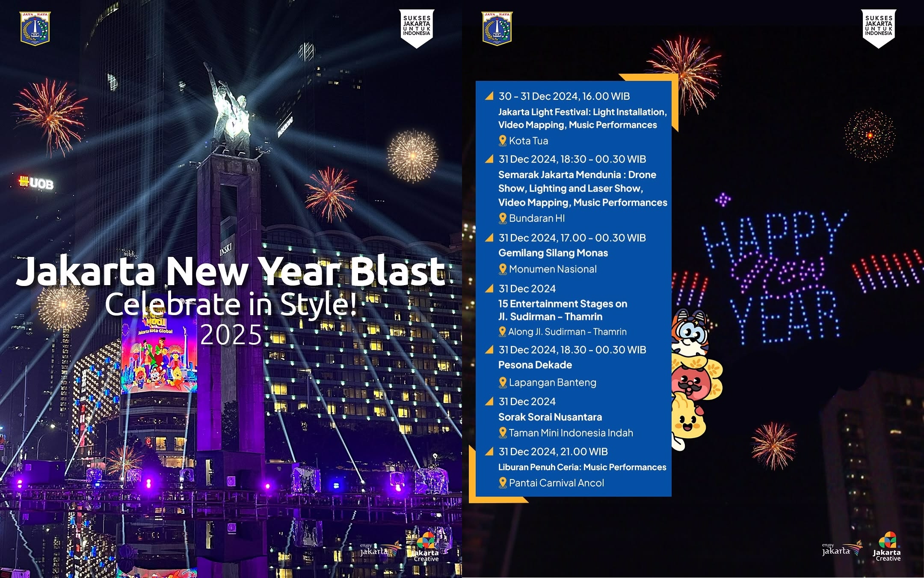Click the 31 Dec 2024, 21.00 WIB date

point(553,451)
